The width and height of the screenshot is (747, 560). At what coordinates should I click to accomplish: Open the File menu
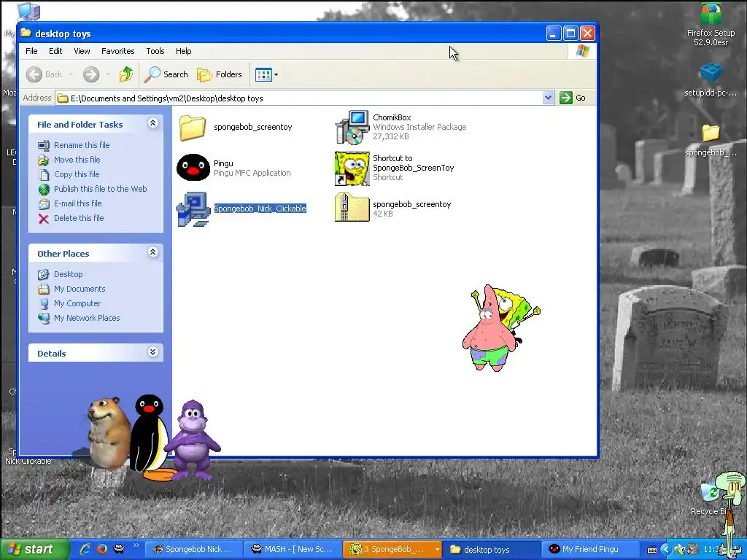click(x=31, y=51)
